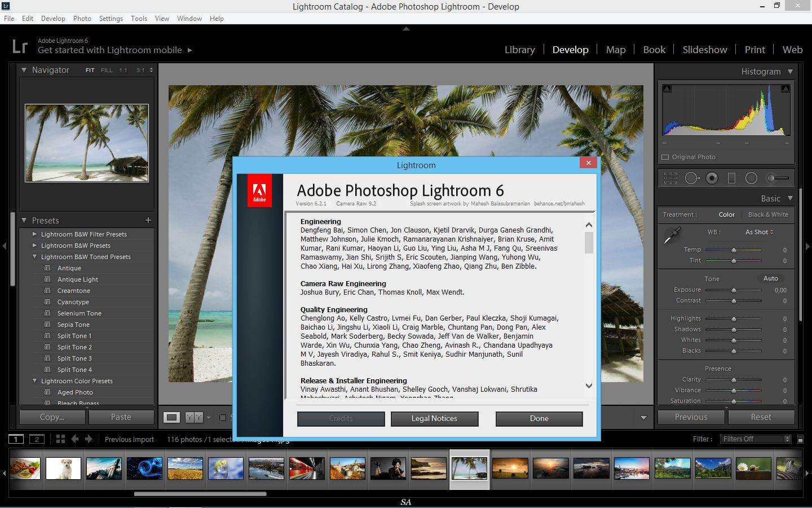Open the Photo menu
812x508 pixels.
[82, 19]
